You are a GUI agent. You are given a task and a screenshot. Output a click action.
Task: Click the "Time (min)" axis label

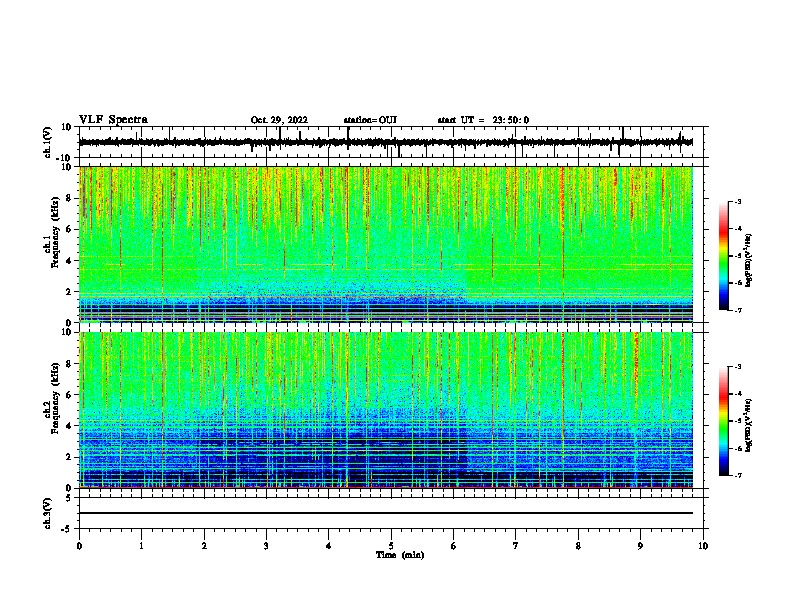[400, 555]
